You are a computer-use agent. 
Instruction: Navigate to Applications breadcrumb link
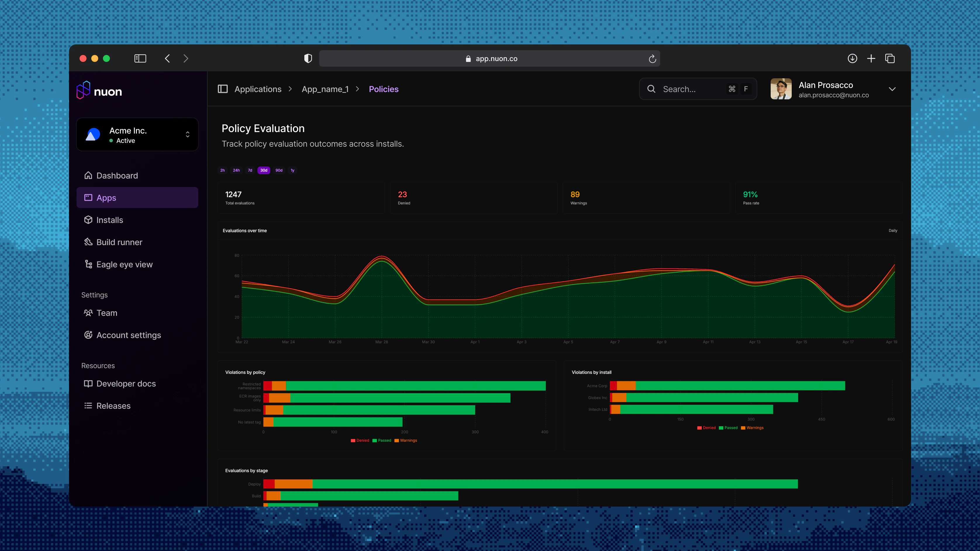point(258,89)
